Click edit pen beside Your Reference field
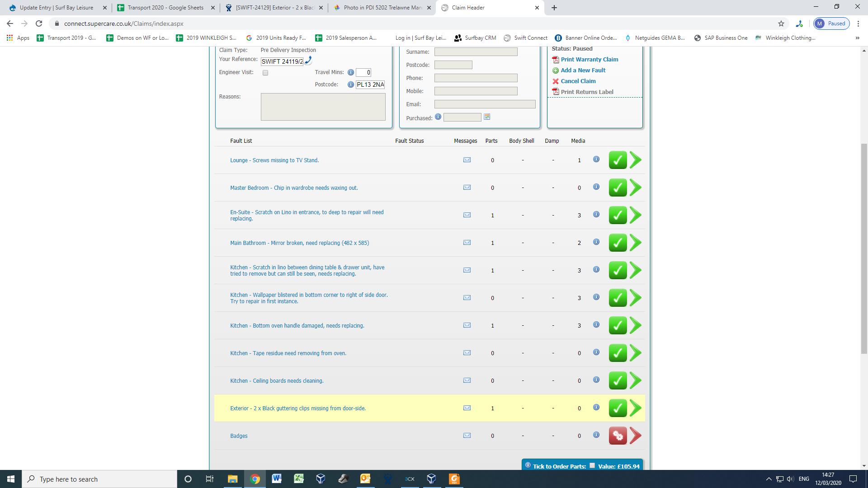This screenshot has height=488, width=868. point(308,60)
